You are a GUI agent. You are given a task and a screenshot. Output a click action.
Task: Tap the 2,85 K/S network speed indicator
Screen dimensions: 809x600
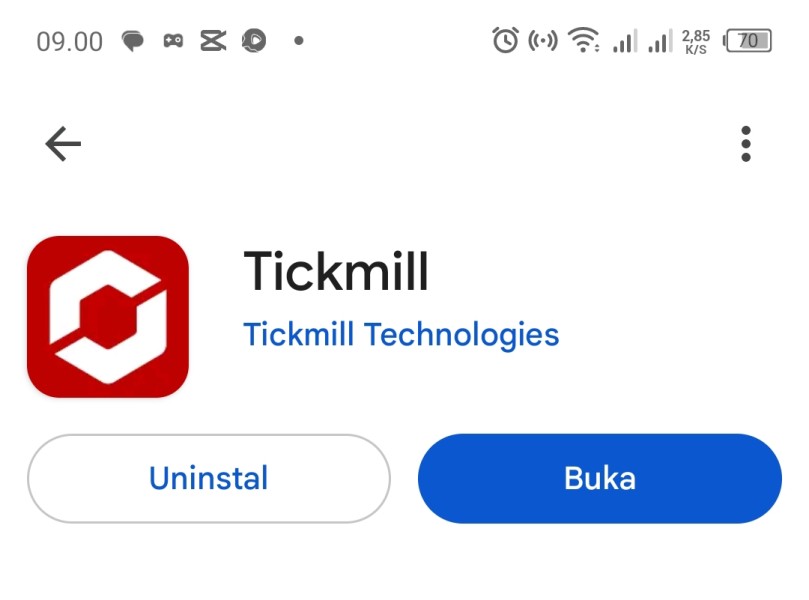[695, 41]
